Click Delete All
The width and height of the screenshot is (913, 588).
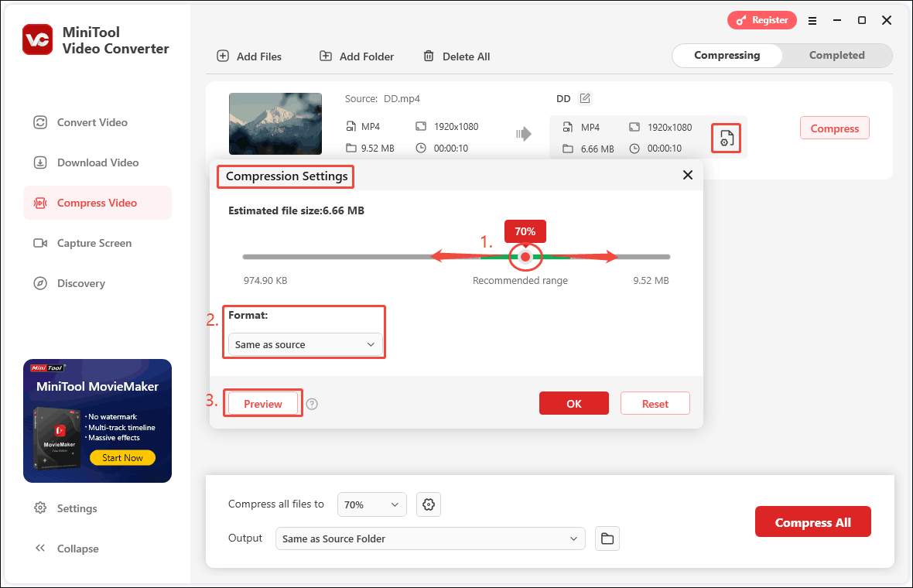tap(456, 56)
